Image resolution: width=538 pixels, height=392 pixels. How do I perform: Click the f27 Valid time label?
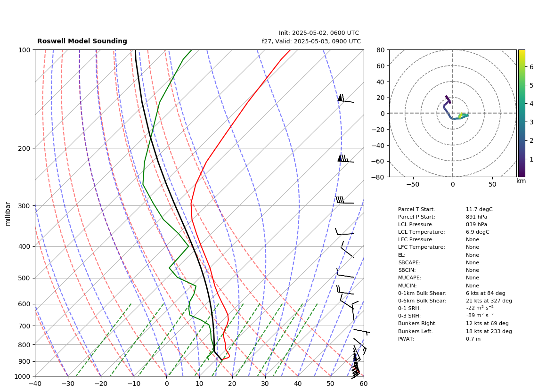tap(311, 41)
